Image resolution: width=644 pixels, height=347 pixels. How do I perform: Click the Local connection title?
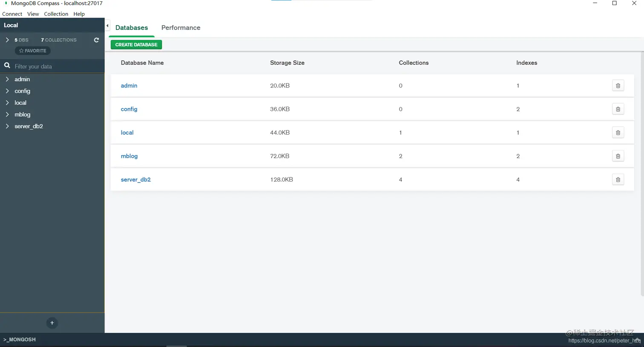pyautogui.click(x=11, y=25)
